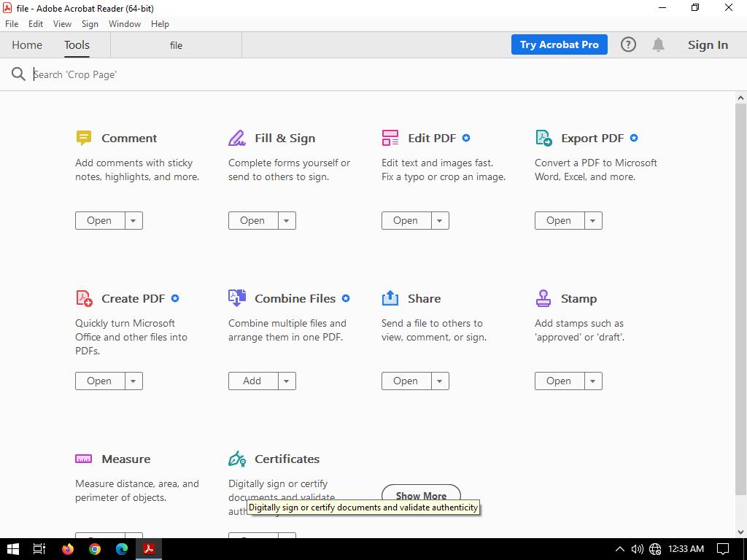Click the Create PDF tool icon
Screen dimensions: 747x560
(x=84, y=298)
